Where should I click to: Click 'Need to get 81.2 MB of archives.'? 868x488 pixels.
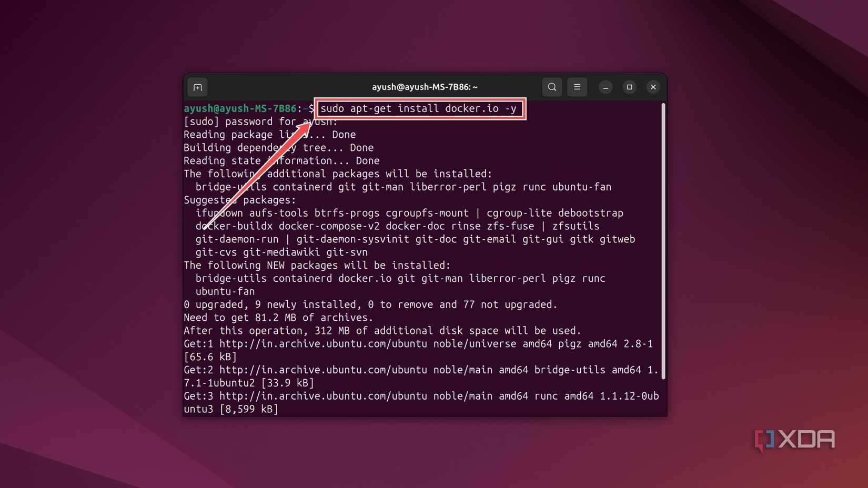click(x=278, y=318)
